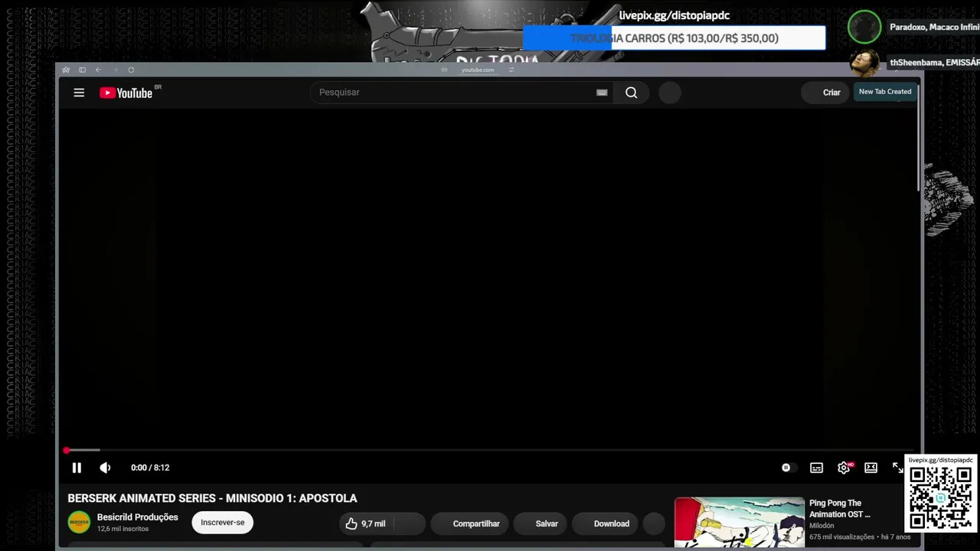Click the Compartilhar share button
Image resolution: width=980 pixels, height=551 pixels.
469,523
